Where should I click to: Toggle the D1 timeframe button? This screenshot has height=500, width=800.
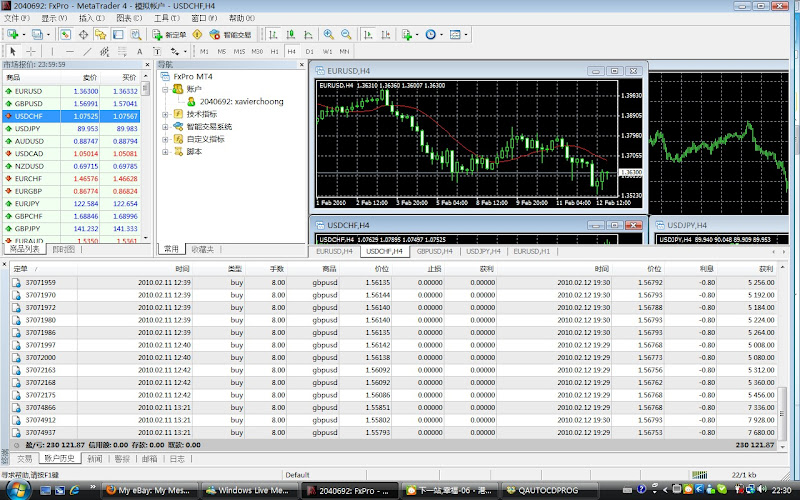pyautogui.click(x=309, y=50)
